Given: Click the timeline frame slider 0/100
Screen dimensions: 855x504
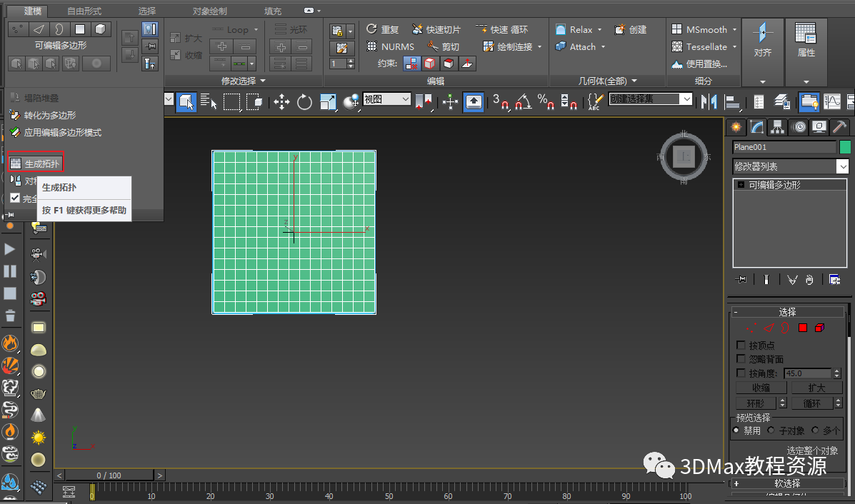Looking at the screenshot, I should point(109,475).
